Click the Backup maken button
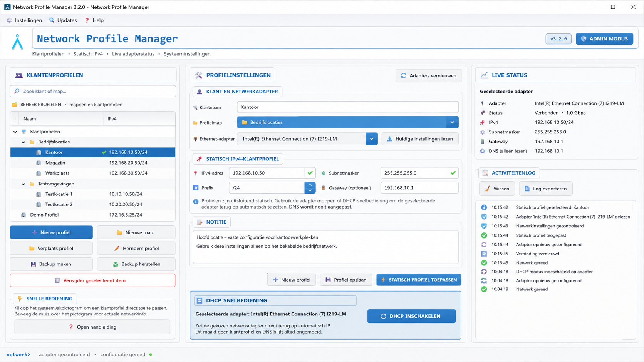This screenshot has height=362, width=644. tap(51, 264)
